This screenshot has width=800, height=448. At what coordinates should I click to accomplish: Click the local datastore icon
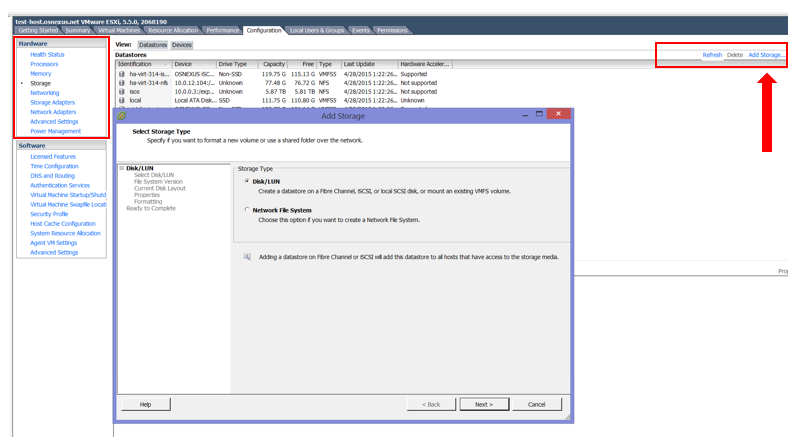(x=122, y=100)
